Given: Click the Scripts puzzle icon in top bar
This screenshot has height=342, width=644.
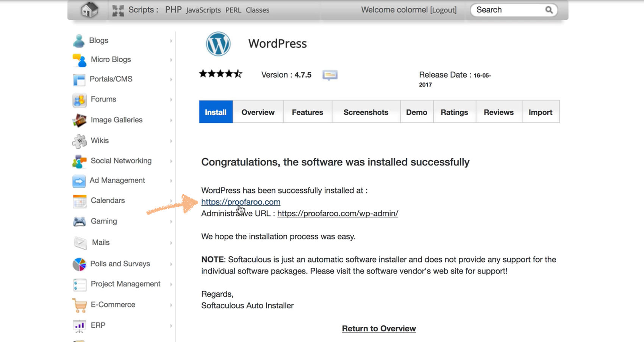Looking at the screenshot, I should pyautogui.click(x=118, y=11).
